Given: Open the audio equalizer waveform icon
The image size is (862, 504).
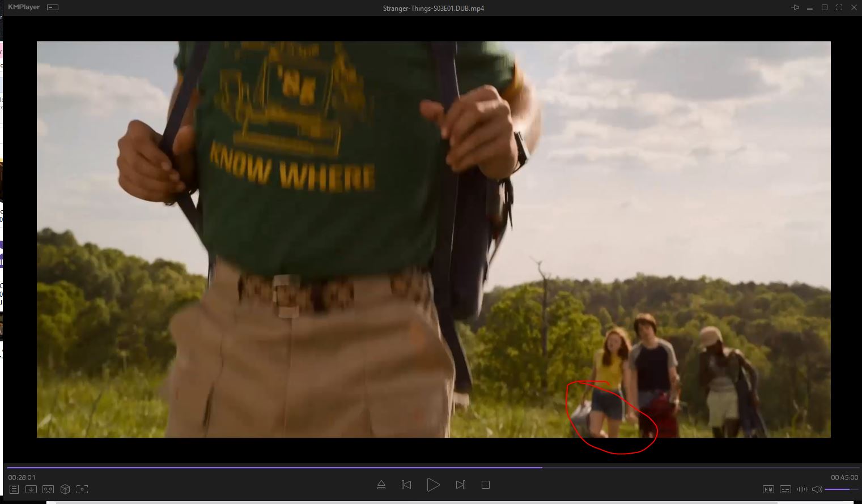Looking at the screenshot, I should tap(802, 489).
